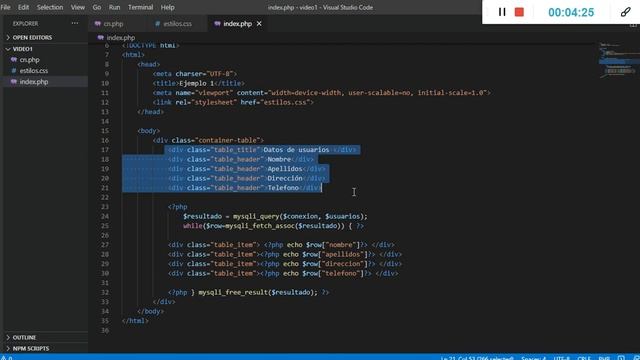Click the UTF-8 encoding status entry
The width and height of the screenshot is (640, 360).
[x=562, y=358]
